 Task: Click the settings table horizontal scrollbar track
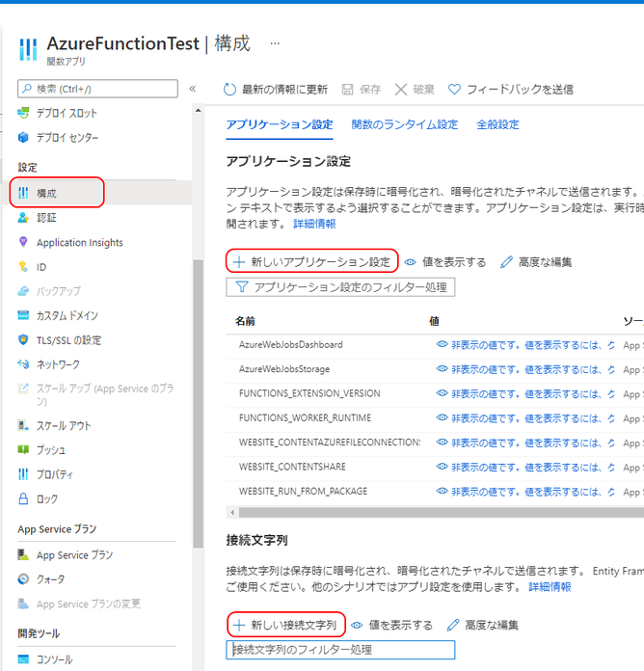pyautogui.click(x=441, y=512)
